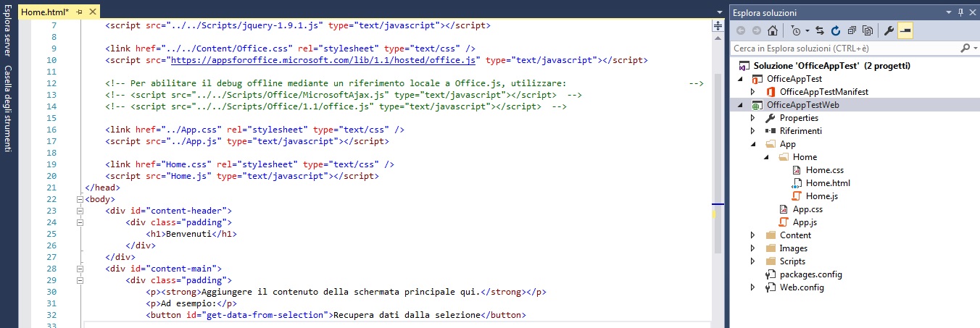Click the packages.config file icon
This screenshot has height=328, width=980.
[x=771, y=274]
